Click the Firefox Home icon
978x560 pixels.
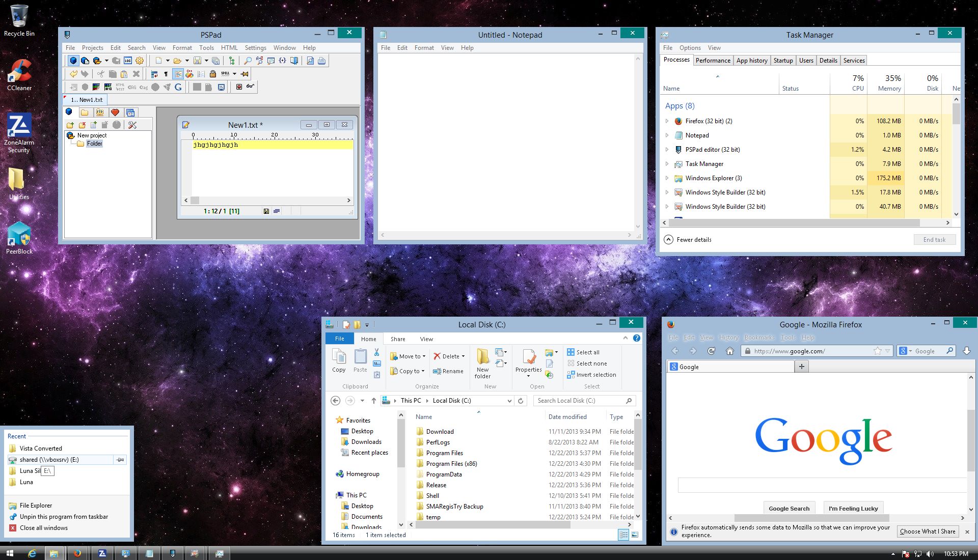[x=730, y=351]
